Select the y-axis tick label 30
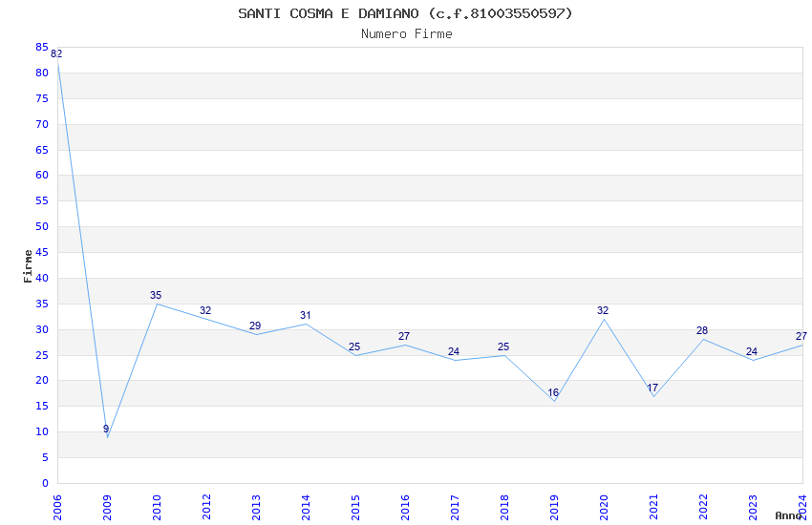 (42, 329)
